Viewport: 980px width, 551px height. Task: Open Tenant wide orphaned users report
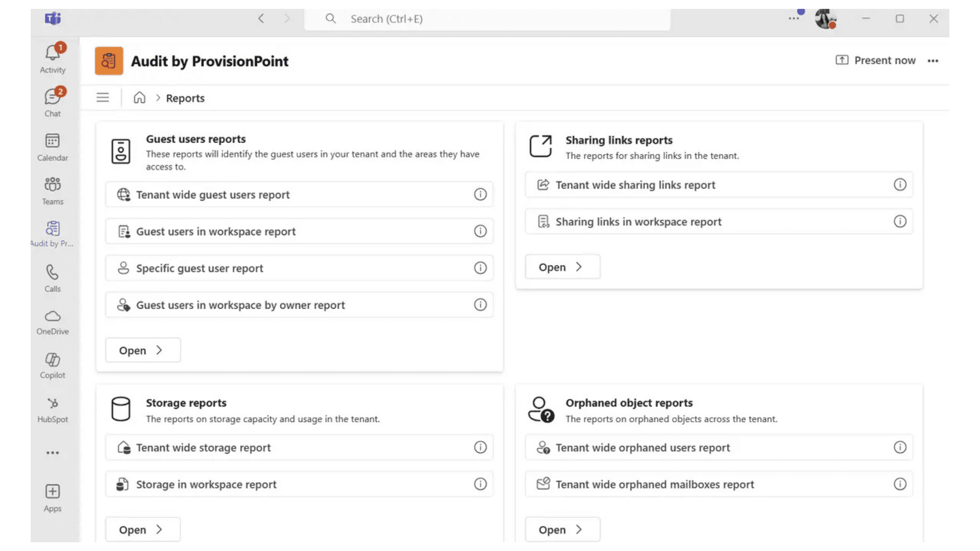coord(719,447)
